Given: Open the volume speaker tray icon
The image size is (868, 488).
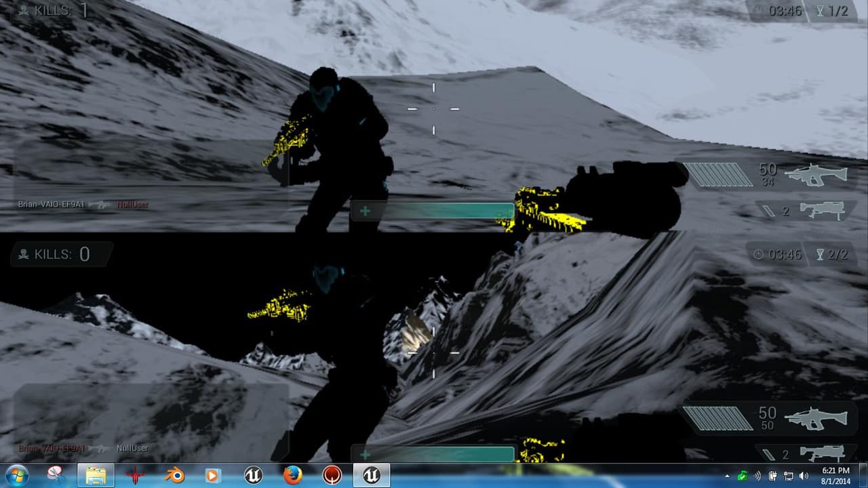Looking at the screenshot, I should click(804, 476).
